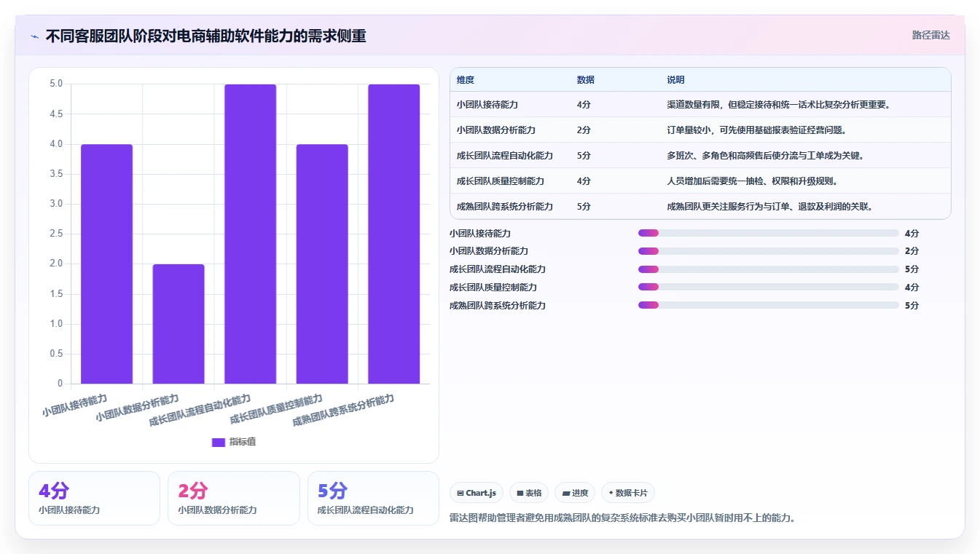The image size is (980, 554).
Task: Select the Chart.js tag chip
Action: [x=477, y=493]
